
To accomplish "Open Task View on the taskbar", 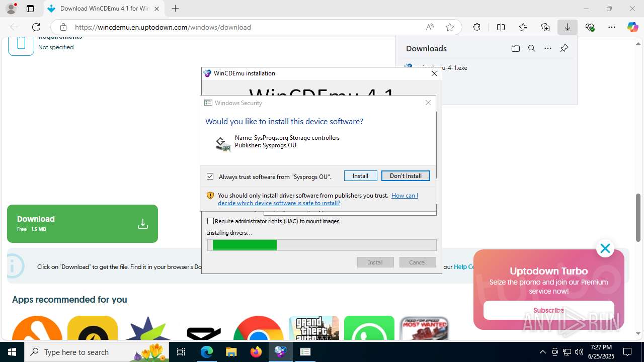I will point(182,352).
